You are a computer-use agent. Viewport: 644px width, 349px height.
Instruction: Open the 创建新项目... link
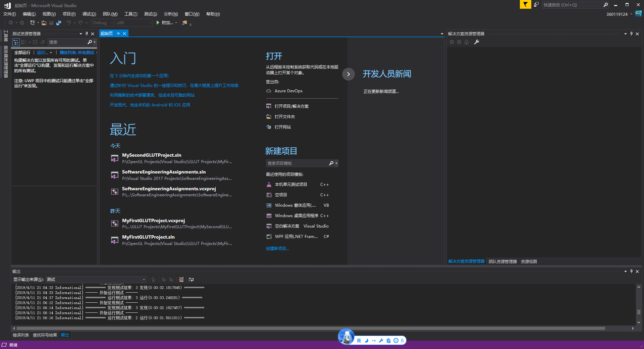(x=277, y=248)
